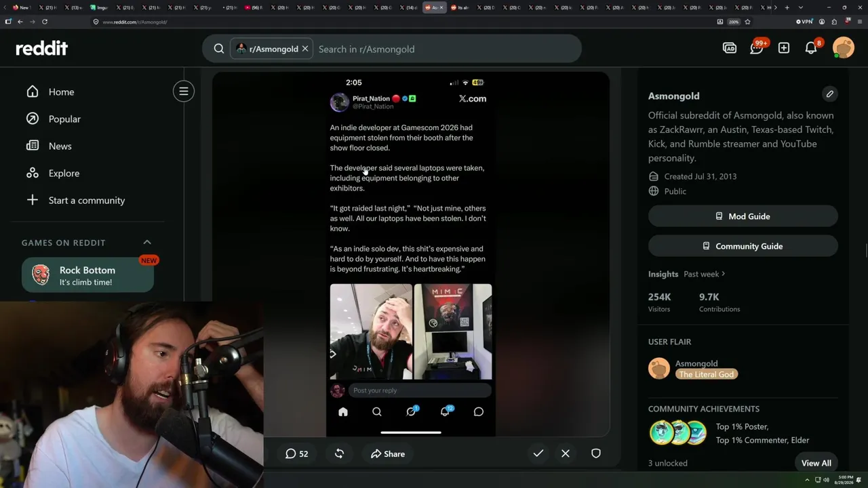Open moderation shield actions
The image size is (868, 488).
[x=596, y=453]
